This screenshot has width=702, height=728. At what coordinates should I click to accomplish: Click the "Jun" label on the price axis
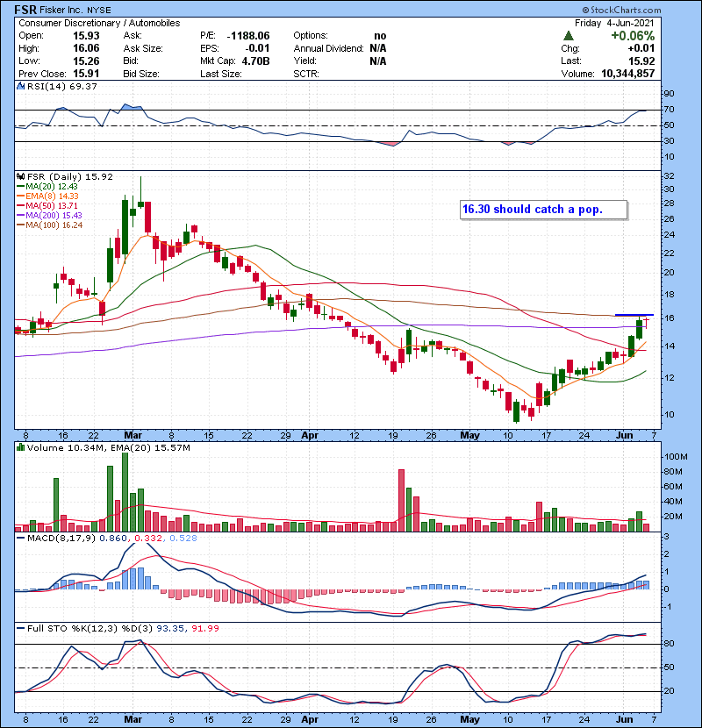625,435
